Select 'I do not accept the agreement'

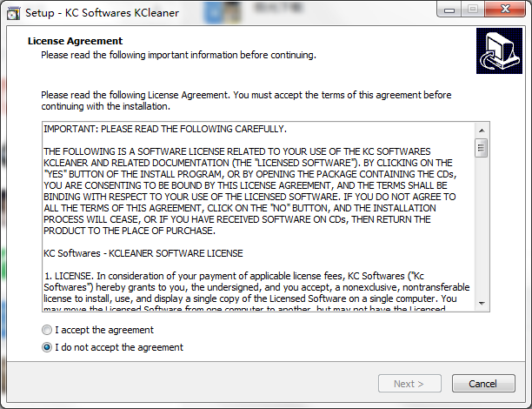tap(46, 347)
